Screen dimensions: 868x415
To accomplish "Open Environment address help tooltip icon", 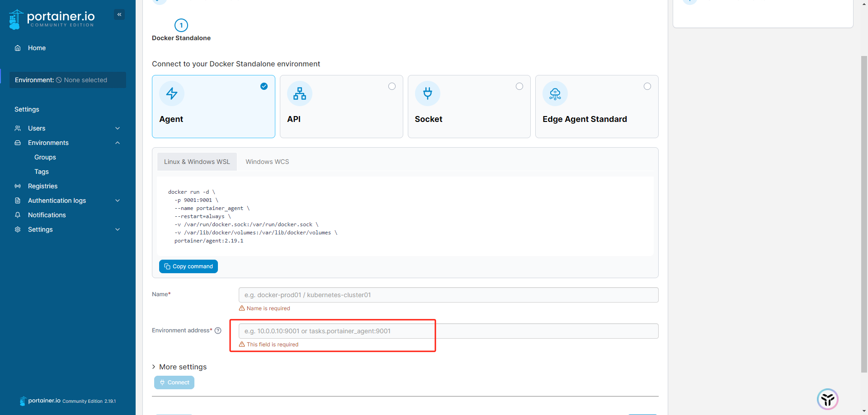I will click(x=218, y=331).
